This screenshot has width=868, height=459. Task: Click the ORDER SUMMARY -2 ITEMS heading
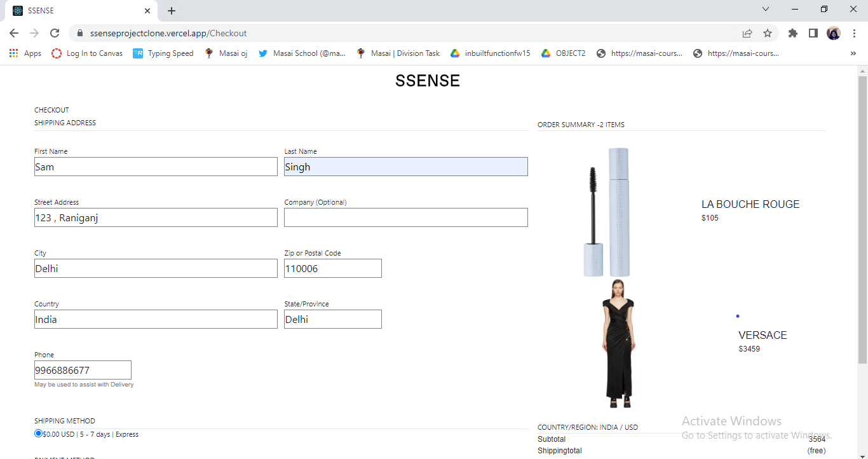click(581, 125)
